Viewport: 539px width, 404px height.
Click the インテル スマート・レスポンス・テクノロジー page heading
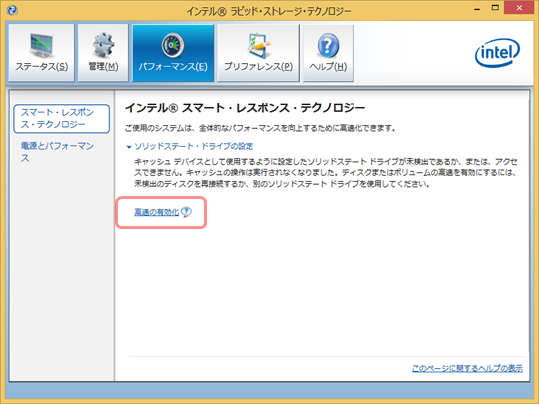(245, 108)
